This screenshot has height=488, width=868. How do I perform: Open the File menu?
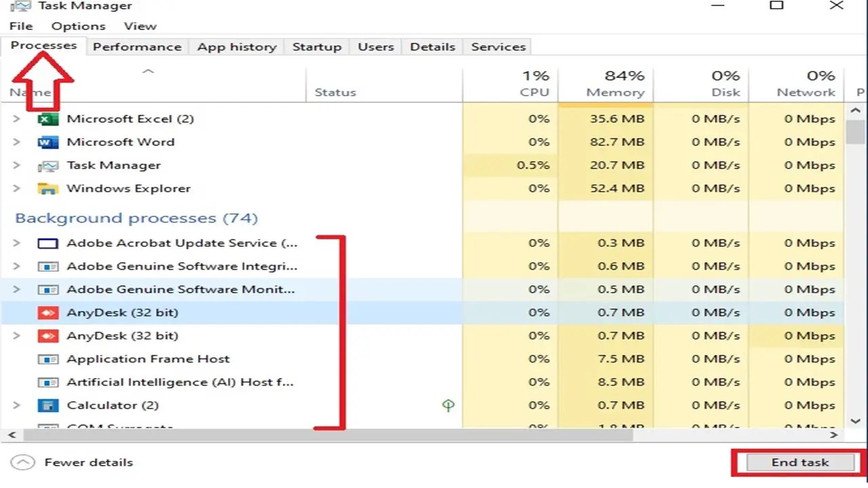[x=21, y=26]
